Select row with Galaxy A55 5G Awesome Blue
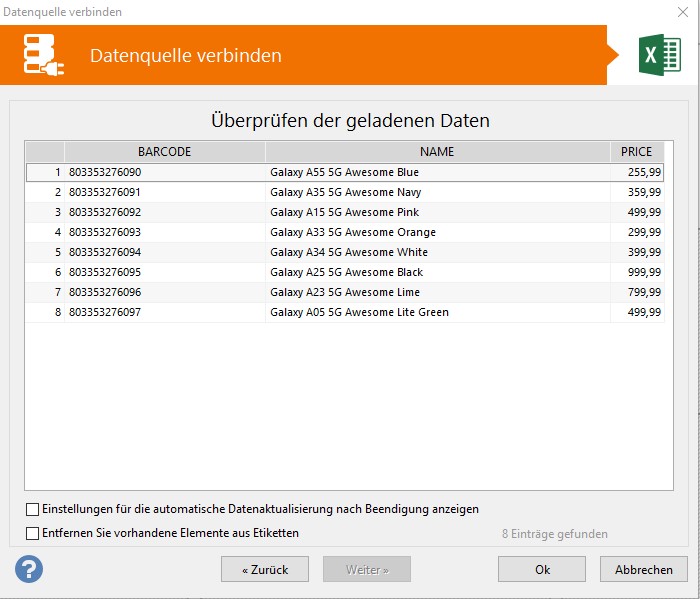The height and width of the screenshot is (599, 700). click(344, 172)
